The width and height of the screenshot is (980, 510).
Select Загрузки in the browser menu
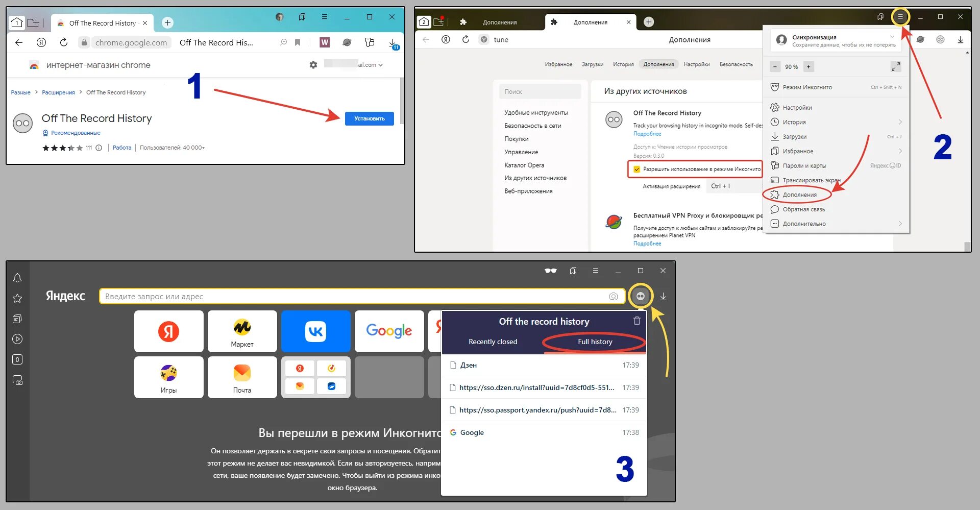click(x=836, y=137)
